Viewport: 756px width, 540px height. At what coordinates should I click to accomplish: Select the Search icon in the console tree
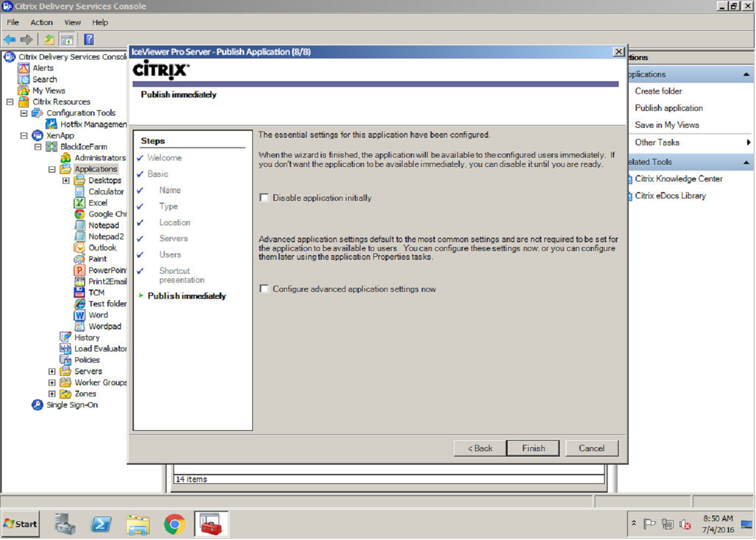[23, 79]
